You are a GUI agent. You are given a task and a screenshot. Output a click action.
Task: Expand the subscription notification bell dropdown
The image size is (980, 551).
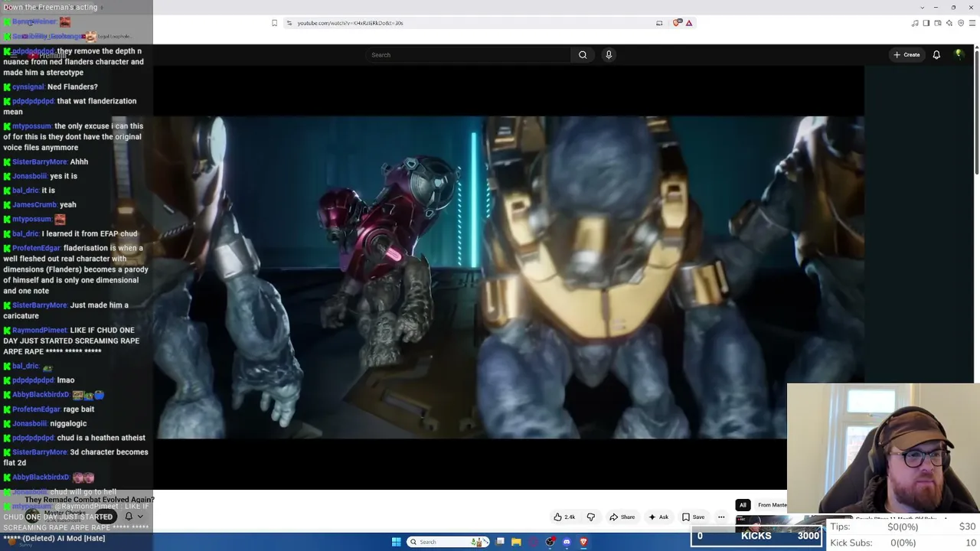[x=134, y=517]
